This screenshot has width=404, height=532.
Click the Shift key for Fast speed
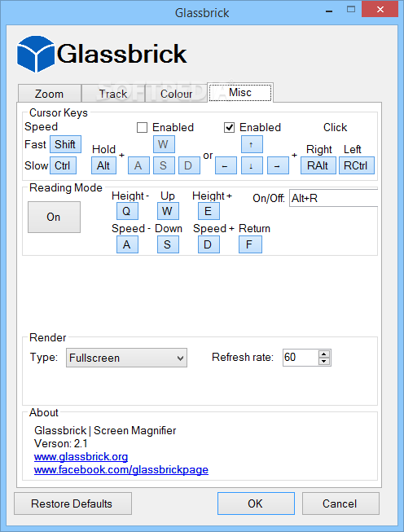pos(65,144)
